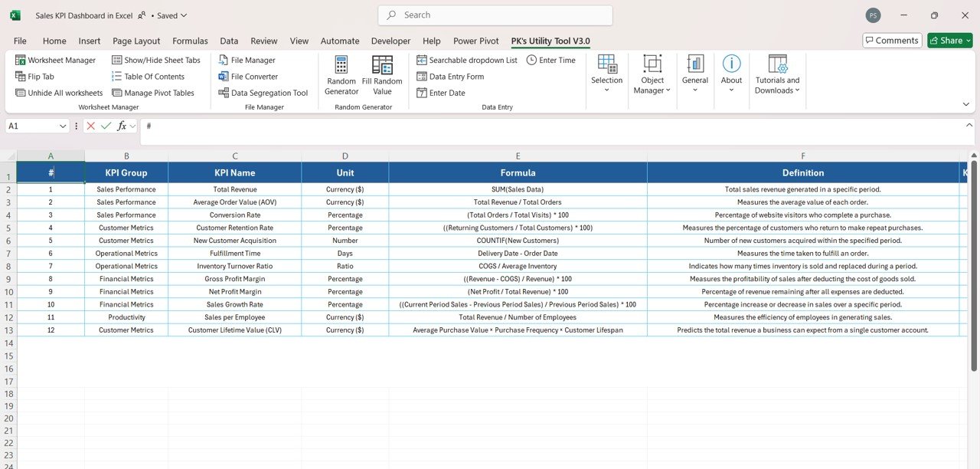This screenshot has height=469, width=980.
Task: Open the Automate tab
Action: pos(340,41)
